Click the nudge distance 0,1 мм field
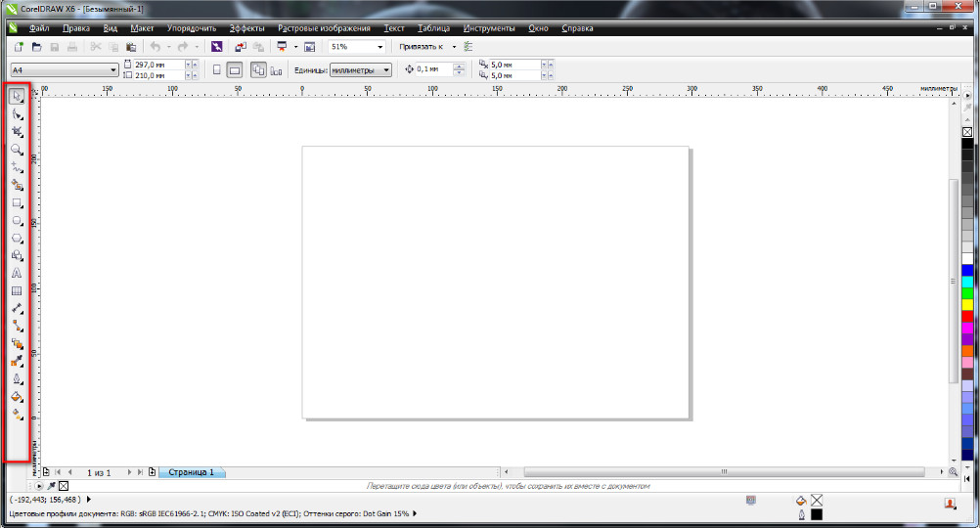The height and width of the screenshot is (528, 980). (x=433, y=69)
